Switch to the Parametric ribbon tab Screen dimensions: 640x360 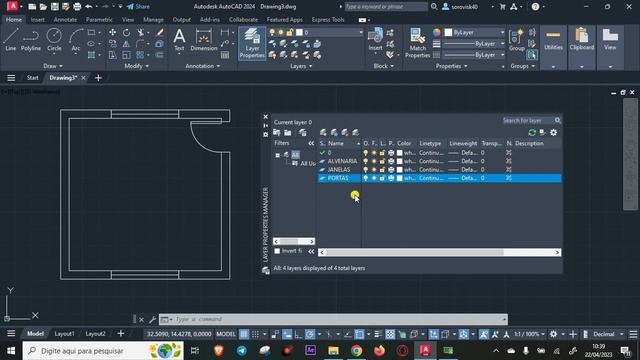pyautogui.click(x=99, y=20)
